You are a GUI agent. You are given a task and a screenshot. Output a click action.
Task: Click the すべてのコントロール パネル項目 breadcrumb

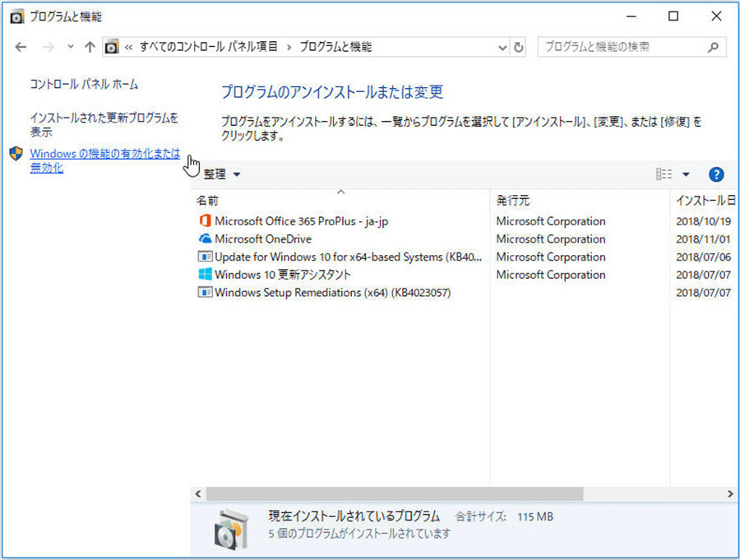pos(208,47)
